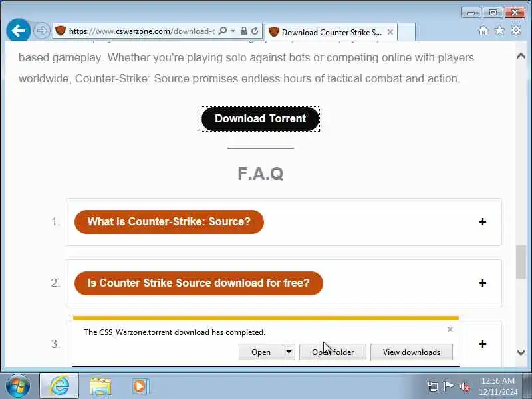Expand FAQ item 2 with plus icon
Image resolution: width=532 pixels, height=399 pixels.
[483, 283]
